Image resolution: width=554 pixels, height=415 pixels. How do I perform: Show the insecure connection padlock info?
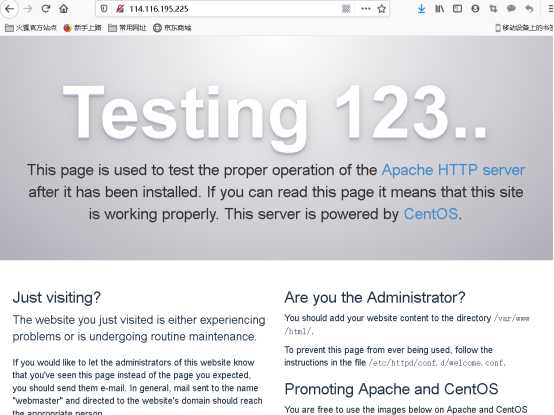point(120,8)
